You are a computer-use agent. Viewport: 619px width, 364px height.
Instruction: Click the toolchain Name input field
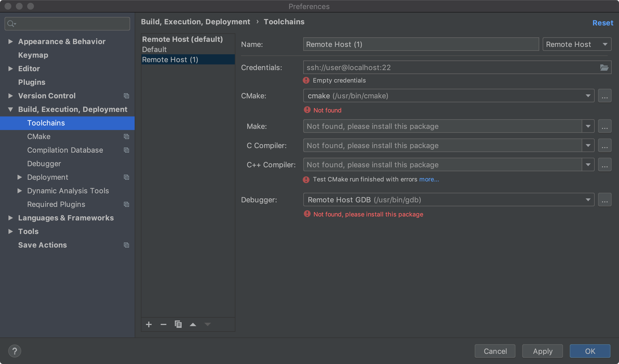pyautogui.click(x=421, y=44)
